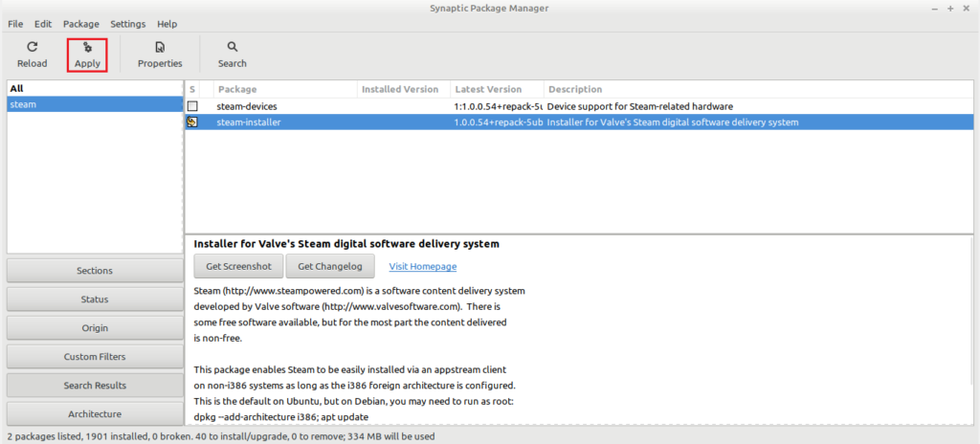The image size is (980, 444).
Task: Select the All entry in filter list
Action: (x=95, y=89)
